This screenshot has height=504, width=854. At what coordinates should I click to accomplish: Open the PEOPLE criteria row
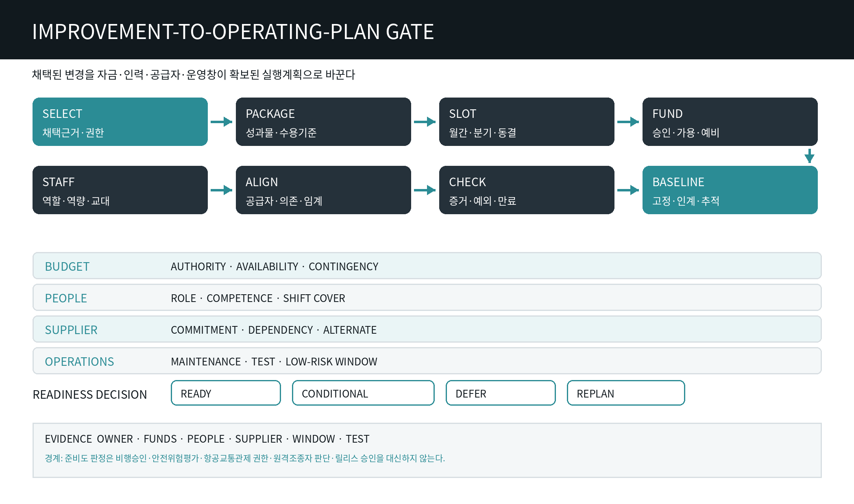[427, 298]
